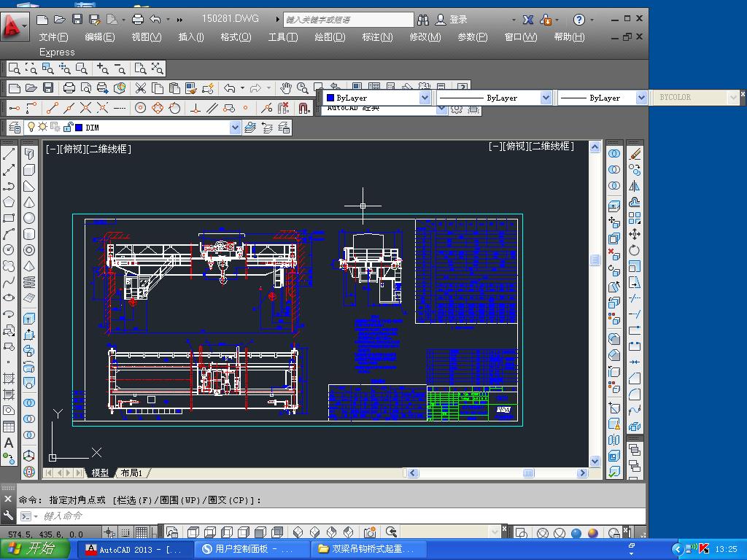
Task: Select the Line draw tool
Action: 9,155
